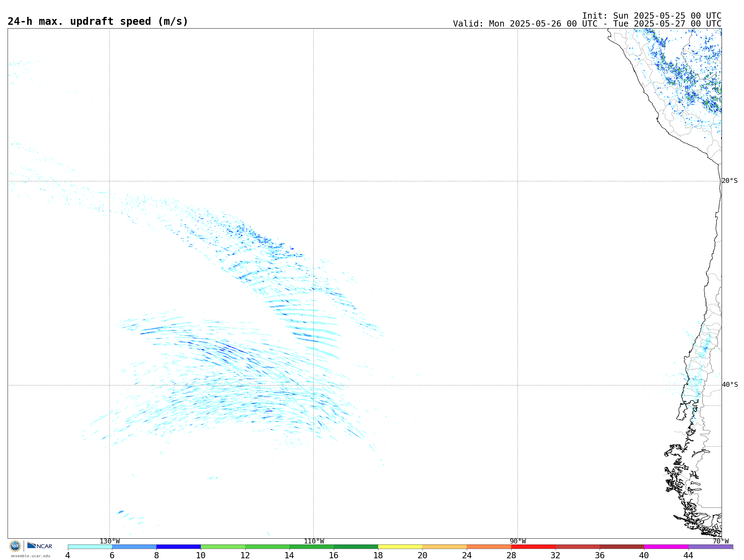The image size is (744, 560).
Task: Click the colorbar tick label '24'
Action: (467, 555)
